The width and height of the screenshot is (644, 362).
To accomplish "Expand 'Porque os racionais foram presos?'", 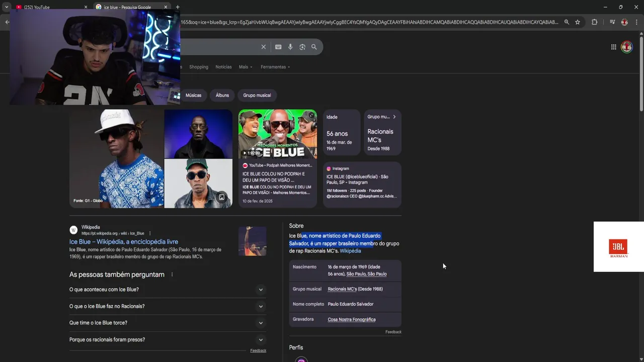I will point(168,339).
